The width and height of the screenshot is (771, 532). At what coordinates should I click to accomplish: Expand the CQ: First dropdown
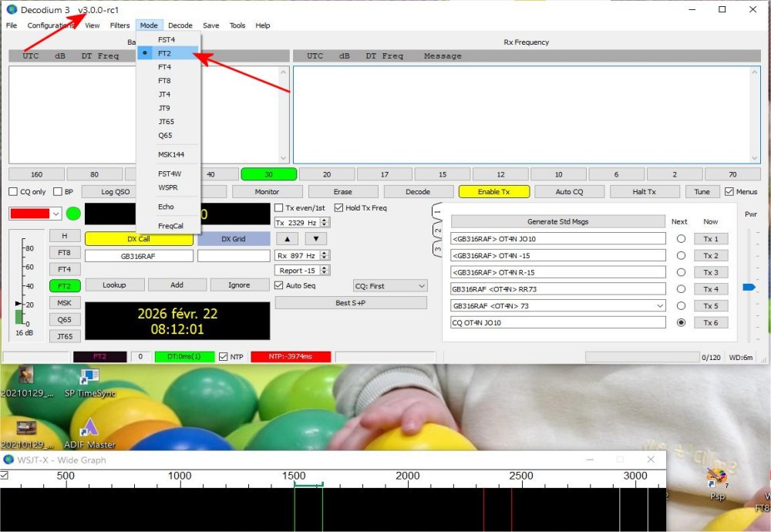(389, 286)
